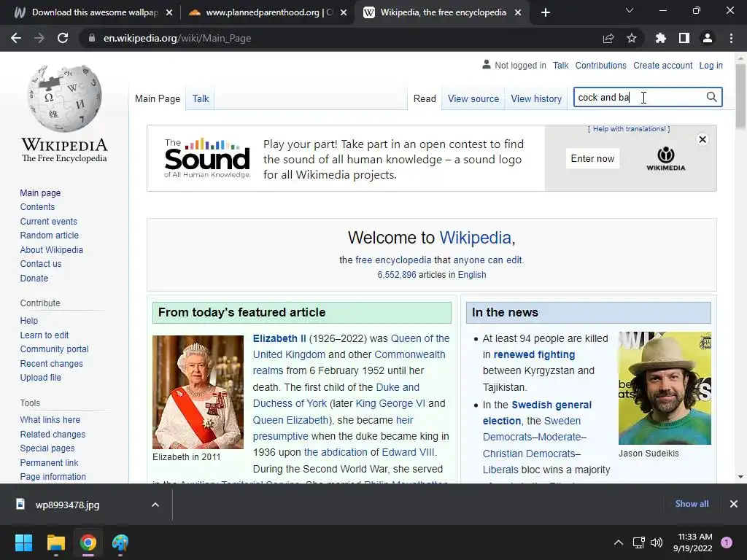This screenshot has width=747, height=560.
Task: Click the Wikipedia search input field
Action: coord(639,97)
